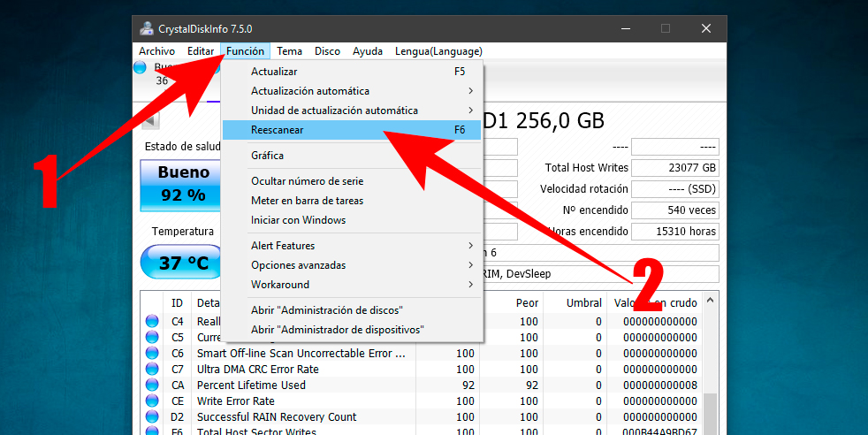Click the CrystalDiskInfo title bar icon
The height and width of the screenshot is (435, 868).
[146, 29]
